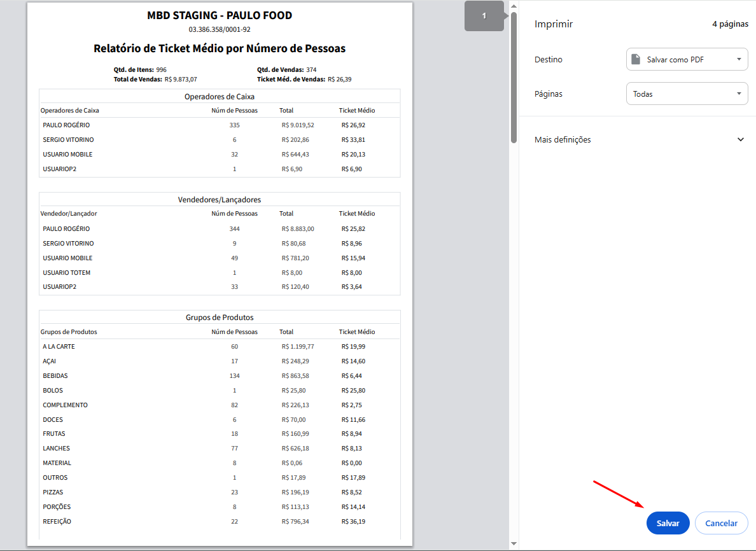Click the Páginas dropdown arrow

point(739,94)
